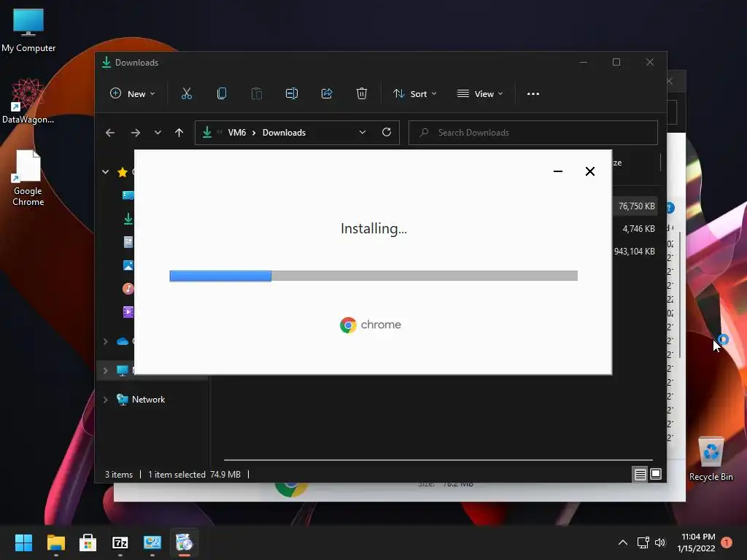Click the Delete trash icon in the Explorer toolbar
Image resolution: width=747 pixels, height=560 pixels.
point(362,94)
